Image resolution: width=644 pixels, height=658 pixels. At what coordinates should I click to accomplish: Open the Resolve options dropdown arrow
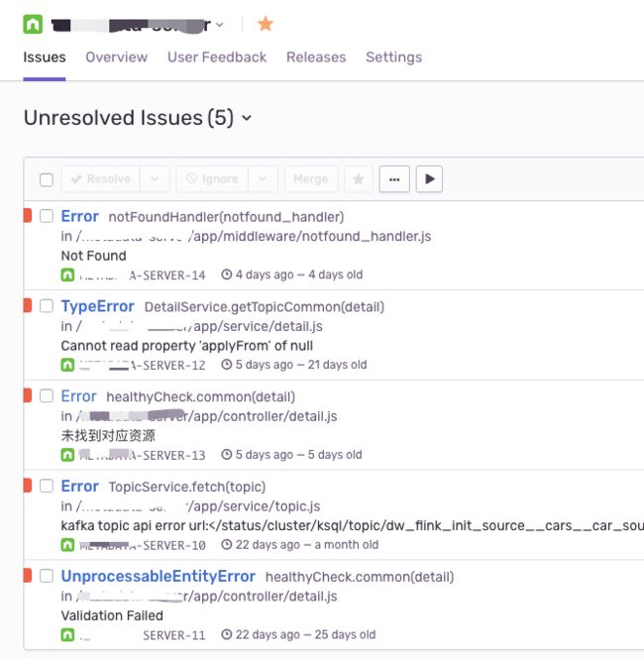(x=155, y=179)
